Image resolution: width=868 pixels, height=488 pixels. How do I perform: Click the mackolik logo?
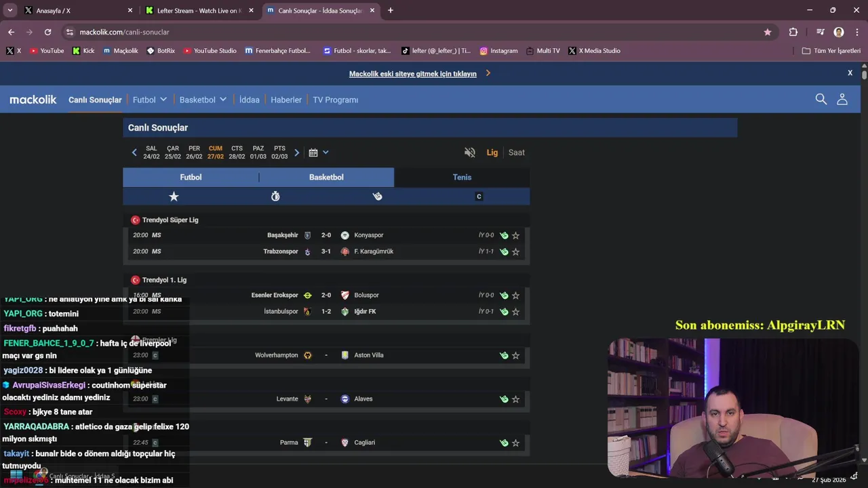33,100
